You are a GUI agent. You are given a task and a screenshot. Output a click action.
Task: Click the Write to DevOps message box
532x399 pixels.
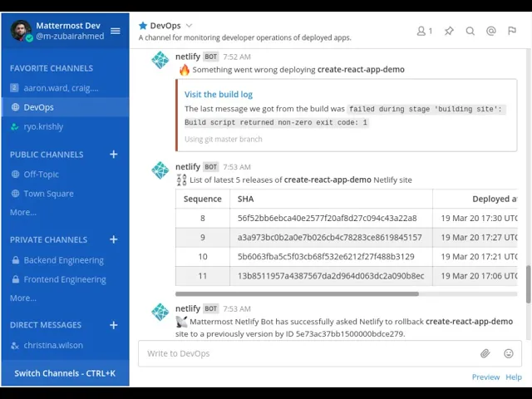tap(308, 353)
